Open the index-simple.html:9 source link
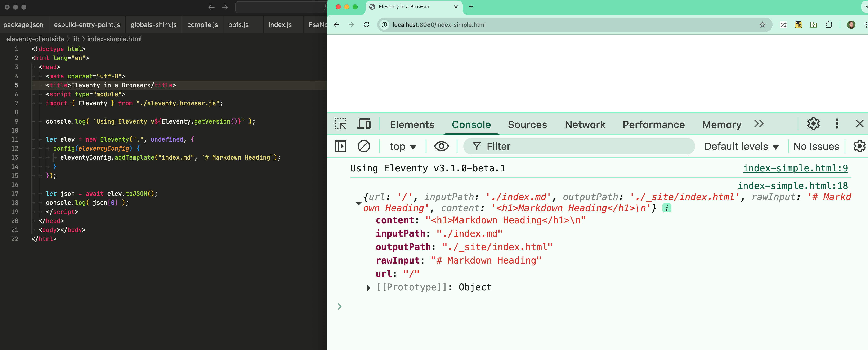 (x=796, y=168)
